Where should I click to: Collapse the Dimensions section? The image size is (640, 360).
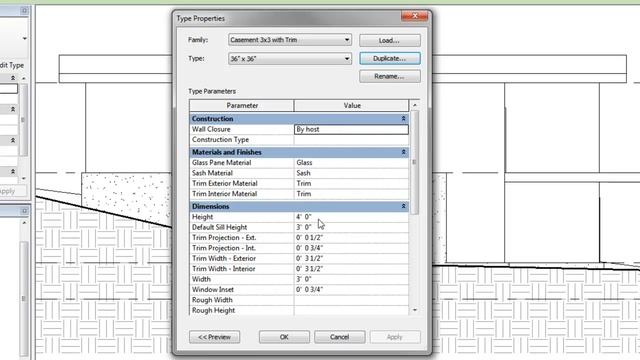(403, 207)
